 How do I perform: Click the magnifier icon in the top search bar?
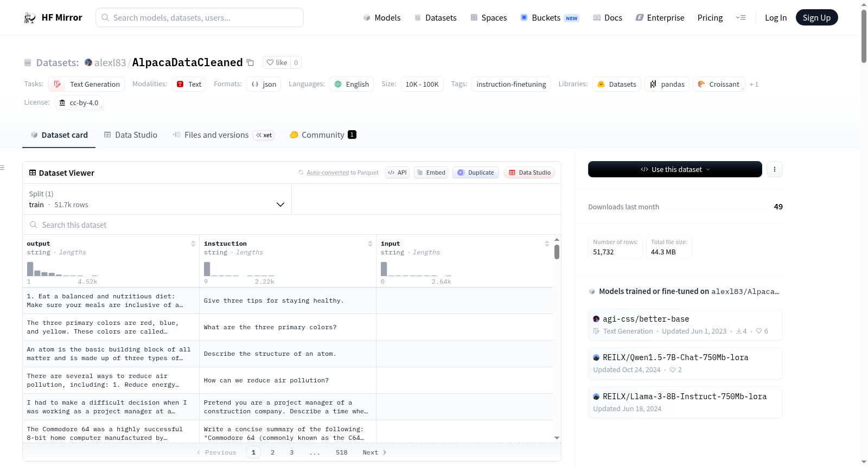[105, 17]
